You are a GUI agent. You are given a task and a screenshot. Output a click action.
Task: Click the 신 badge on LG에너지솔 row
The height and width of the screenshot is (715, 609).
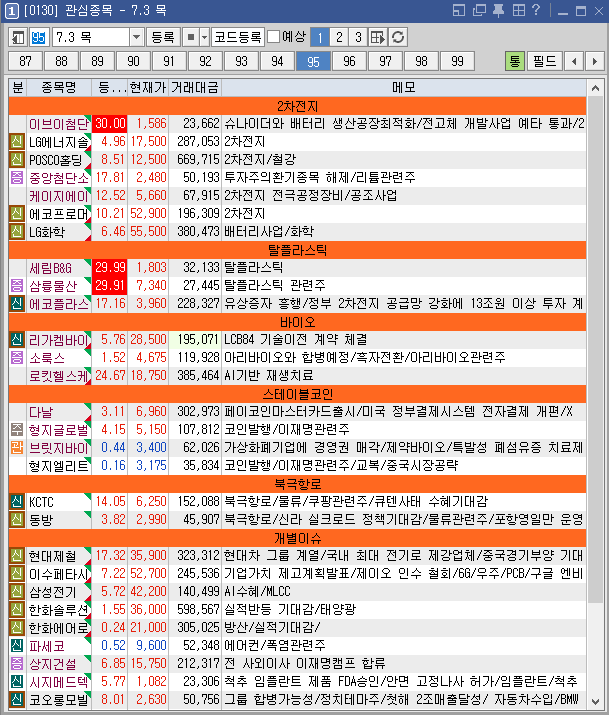(x=17, y=142)
